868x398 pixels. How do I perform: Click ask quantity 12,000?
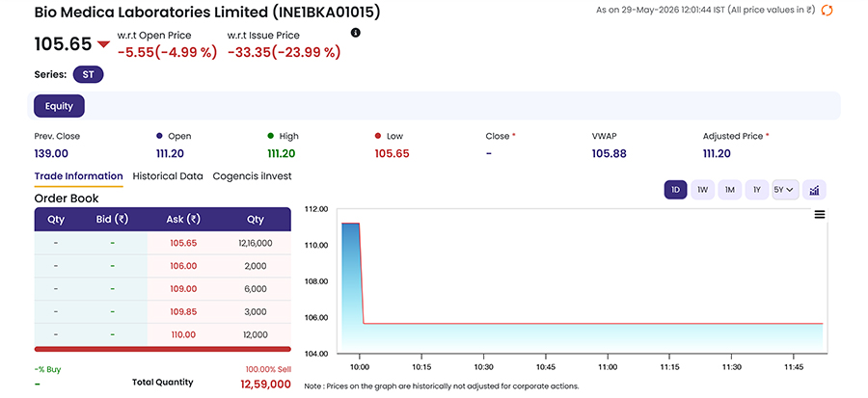(x=256, y=334)
